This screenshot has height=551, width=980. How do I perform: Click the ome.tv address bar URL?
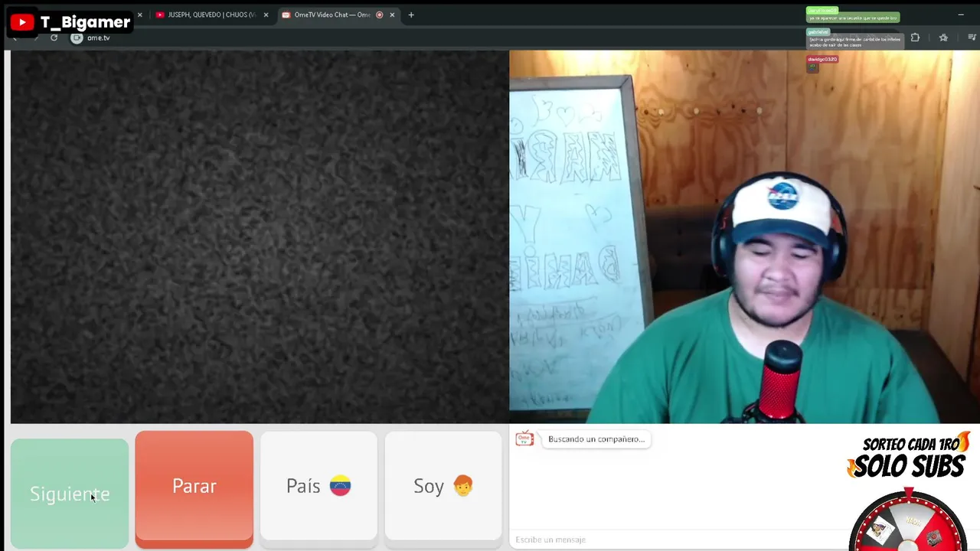(x=98, y=37)
